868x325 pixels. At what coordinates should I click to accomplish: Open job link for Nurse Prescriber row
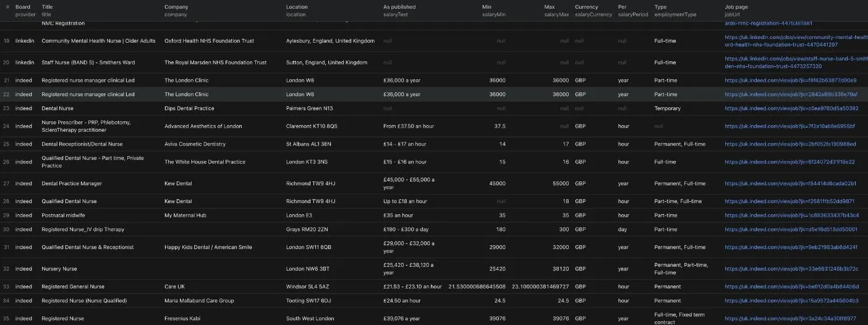pos(790,126)
